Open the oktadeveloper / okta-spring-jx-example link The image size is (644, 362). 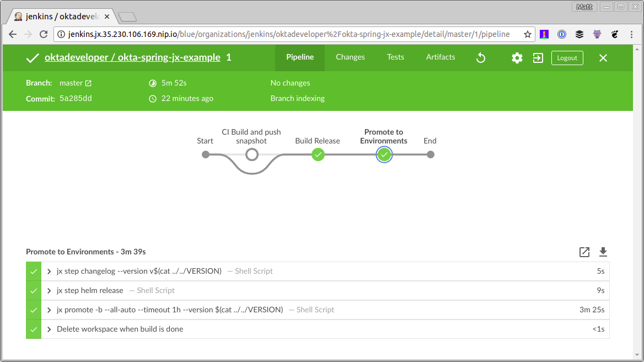tap(132, 58)
